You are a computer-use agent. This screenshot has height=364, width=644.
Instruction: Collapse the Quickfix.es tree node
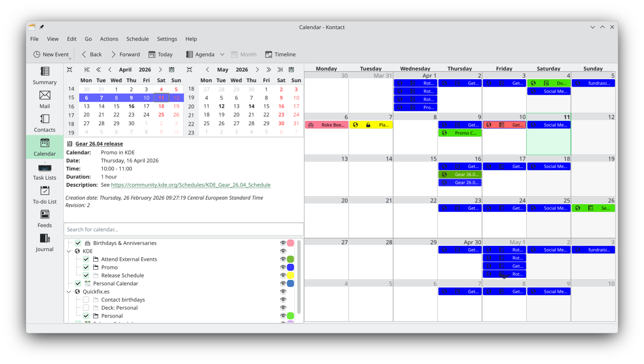point(69,292)
